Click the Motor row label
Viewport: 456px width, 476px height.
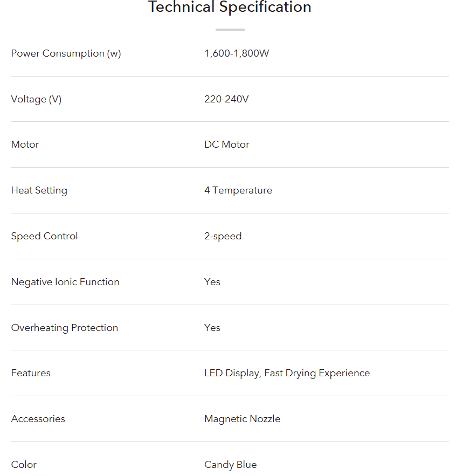tap(25, 144)
